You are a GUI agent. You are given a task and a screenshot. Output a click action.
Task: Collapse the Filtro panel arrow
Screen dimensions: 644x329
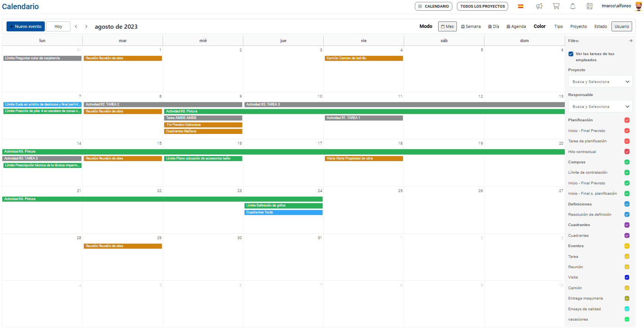631,41
